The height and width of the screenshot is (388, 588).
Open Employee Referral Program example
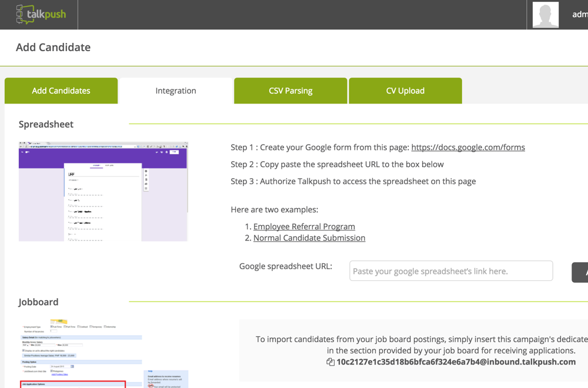pos(304,226)
